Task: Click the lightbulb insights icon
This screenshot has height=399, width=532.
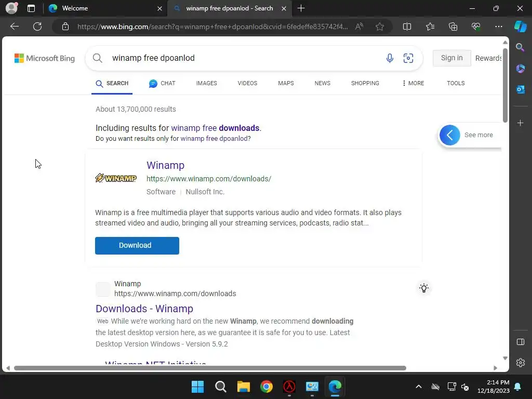Action: [x=424, y=288]
